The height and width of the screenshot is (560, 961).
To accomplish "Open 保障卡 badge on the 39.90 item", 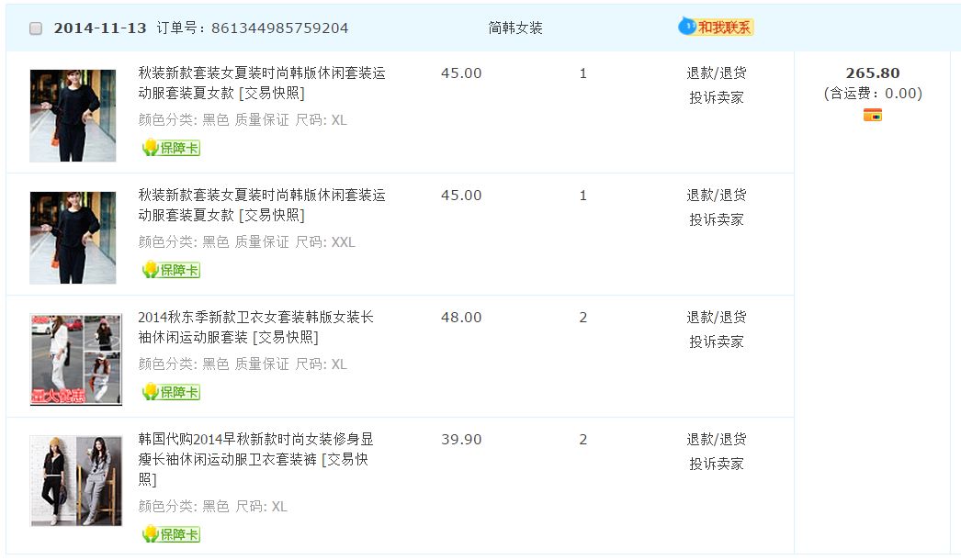I will click(171, 534).
